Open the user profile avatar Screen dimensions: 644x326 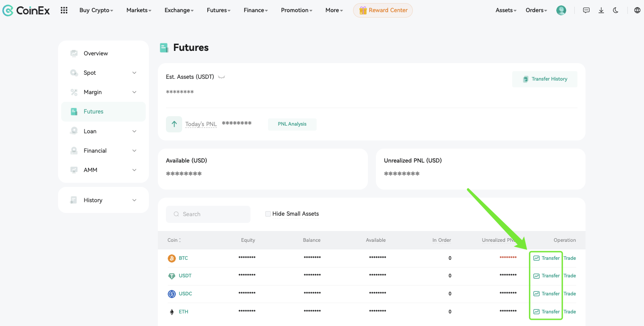click(x=561, y=10)
